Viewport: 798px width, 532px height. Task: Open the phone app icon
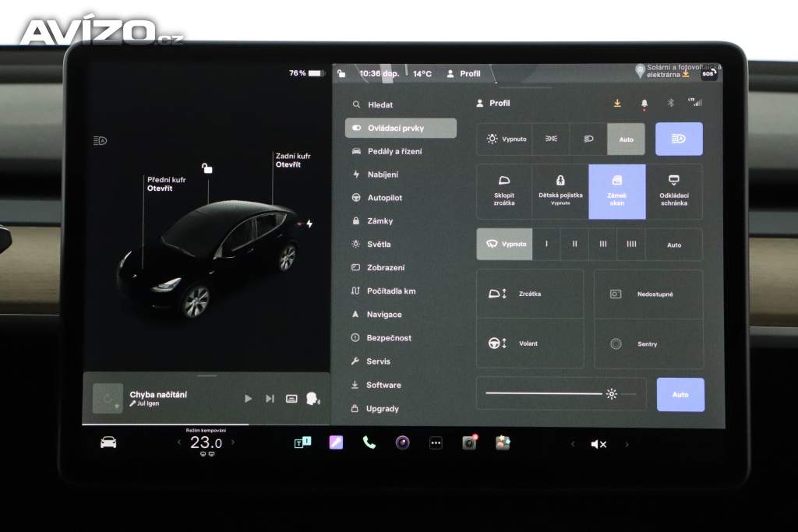coord(369,442)
